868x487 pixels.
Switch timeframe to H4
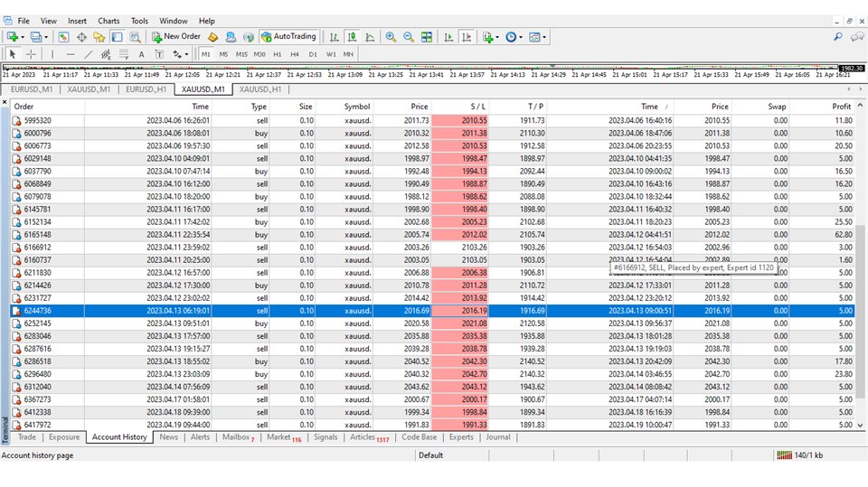[x=295, y=54]
